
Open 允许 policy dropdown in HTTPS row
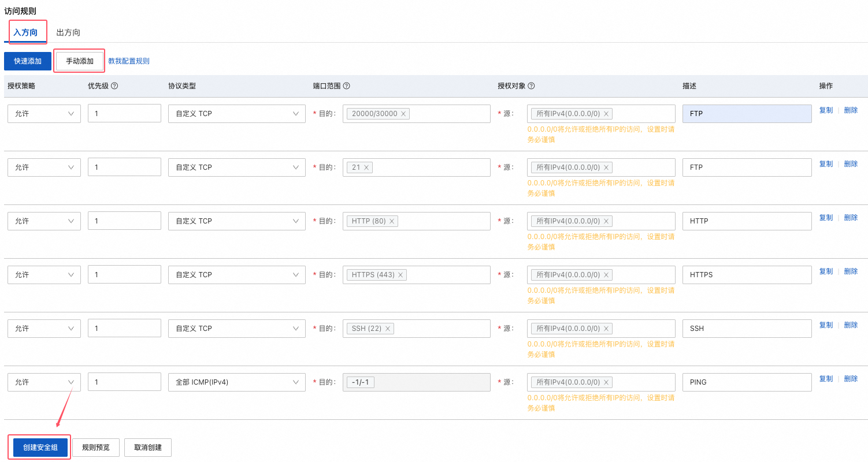[44, 275]
